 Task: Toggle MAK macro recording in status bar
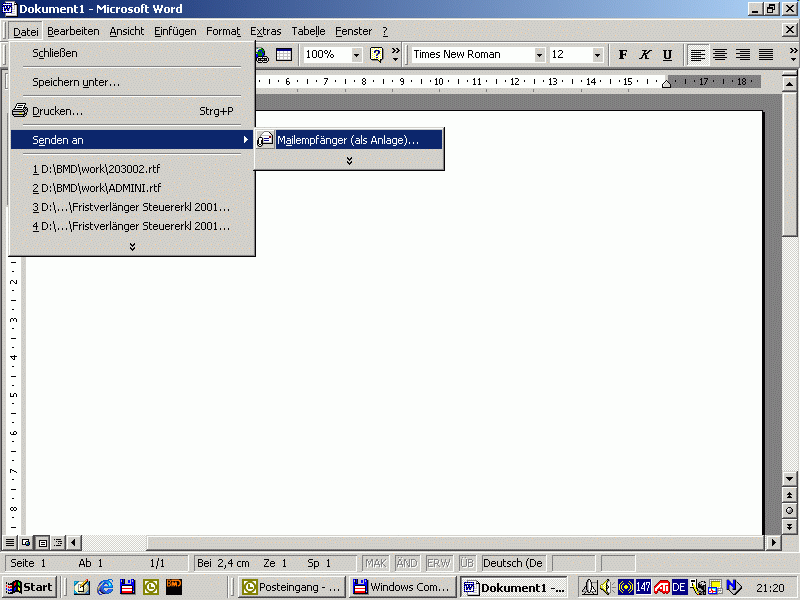pos(376,563)
